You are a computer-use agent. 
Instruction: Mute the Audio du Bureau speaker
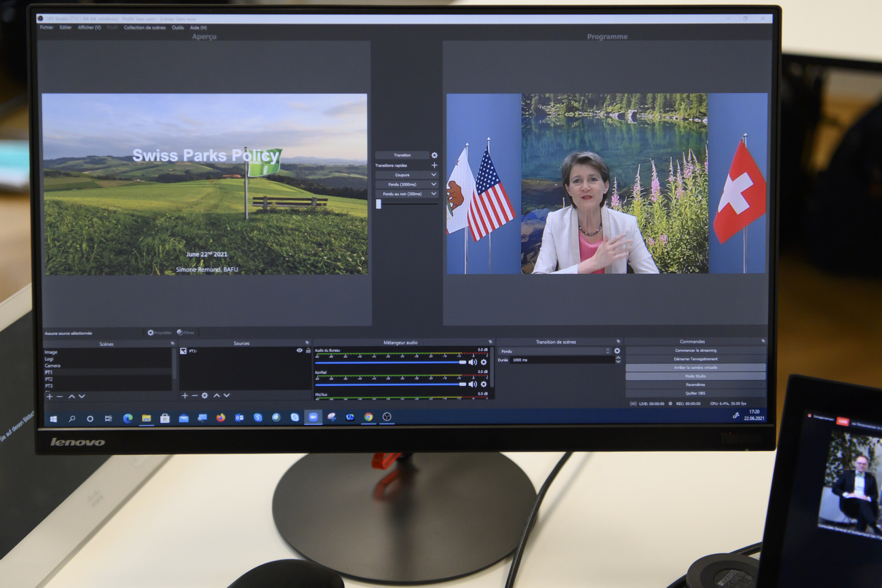click(472, 362)
